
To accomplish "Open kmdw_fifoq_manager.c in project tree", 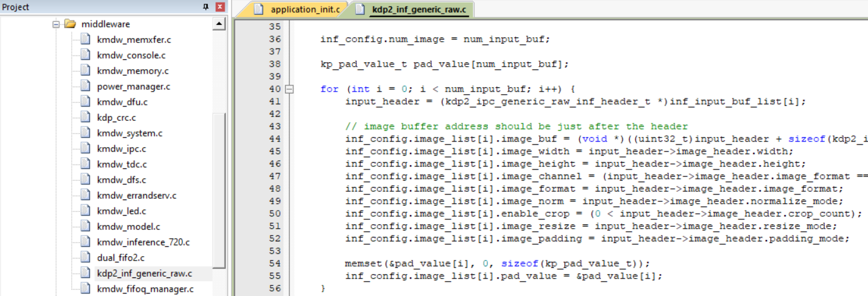I will 145,289.
